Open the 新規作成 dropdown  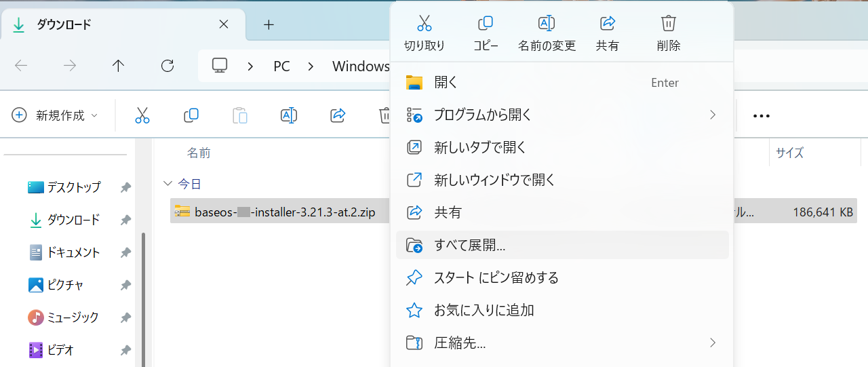pyautogui.click(x=55, y=115)
